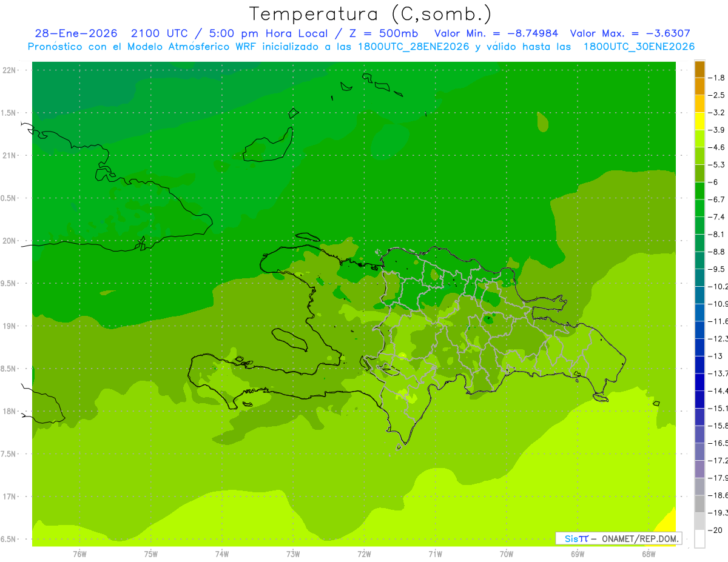
Task: Click the 'ONAMET/REP.DOM.' credit label
Action: coord(640,538)
